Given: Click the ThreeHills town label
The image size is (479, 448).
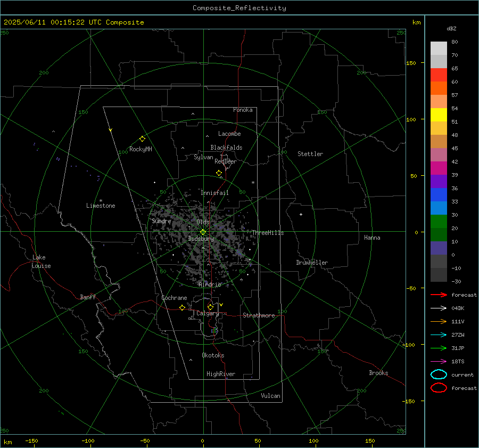Looking at the screenshot, I should pyautogui.click(x=268, y=233).
